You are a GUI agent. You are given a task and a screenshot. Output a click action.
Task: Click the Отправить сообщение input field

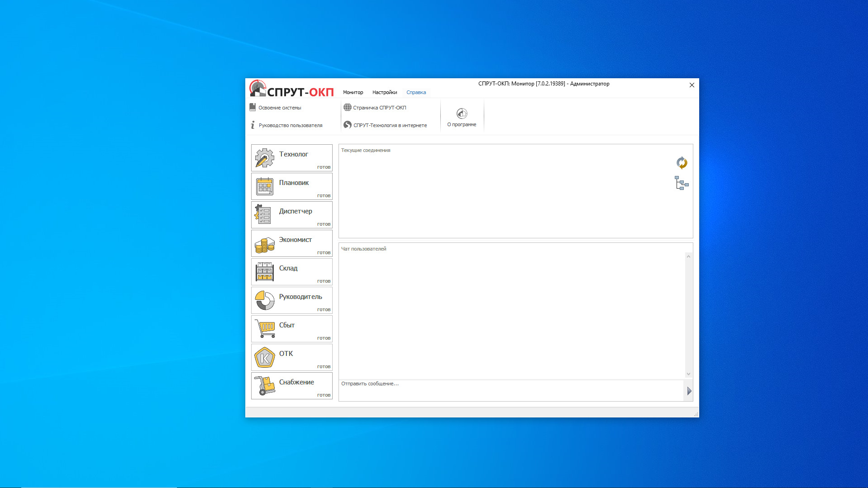point(510,390)
